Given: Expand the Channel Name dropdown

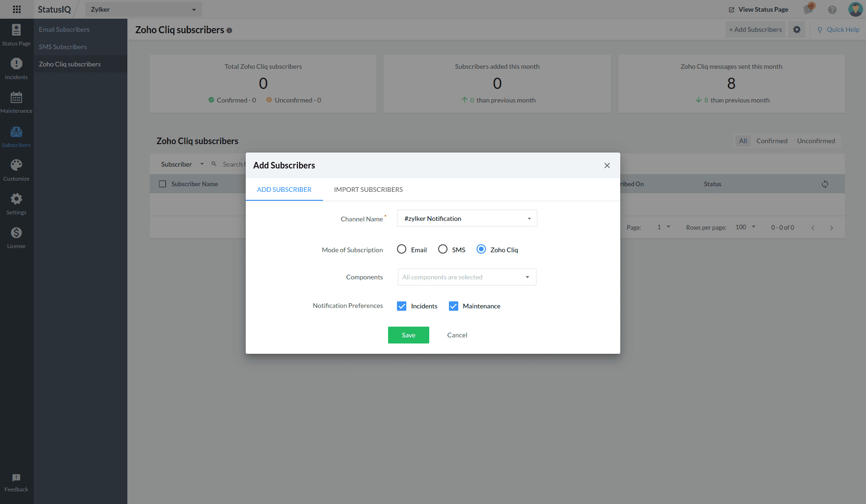Looking at the screenshot, I should [x=467, y=219].
